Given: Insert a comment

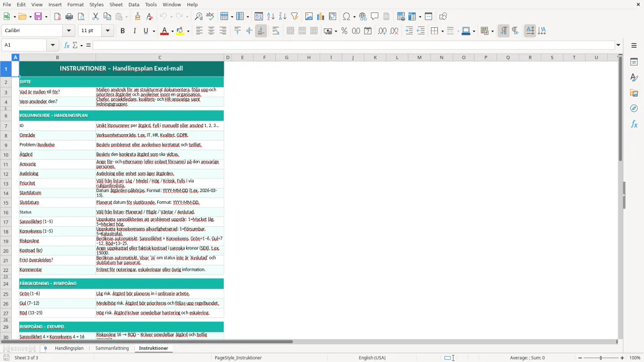Looking at the screenshot, I should click(x=375, y=17).
